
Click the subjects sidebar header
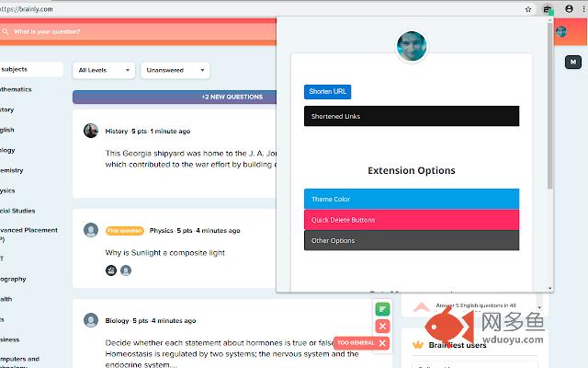click(x=30, y=69)
